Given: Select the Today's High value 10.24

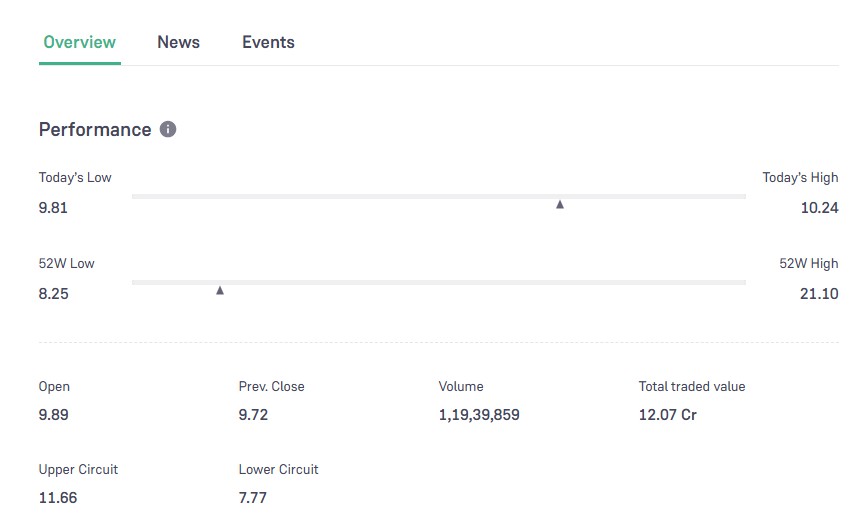Looking at the screenshot, I should point(819,208).
